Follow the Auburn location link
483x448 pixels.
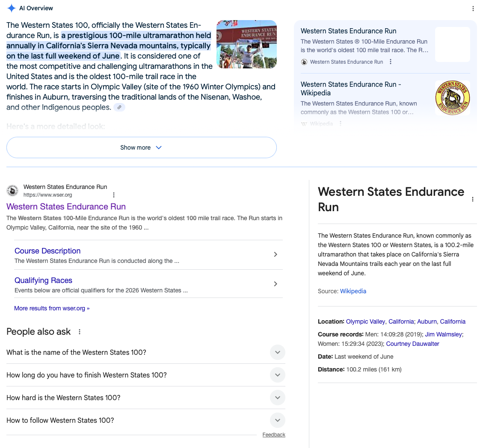click(427, 321)
